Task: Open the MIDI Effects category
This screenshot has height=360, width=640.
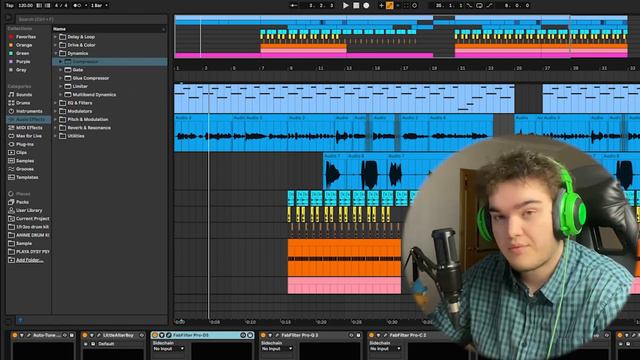Action: tap(29, 128)
